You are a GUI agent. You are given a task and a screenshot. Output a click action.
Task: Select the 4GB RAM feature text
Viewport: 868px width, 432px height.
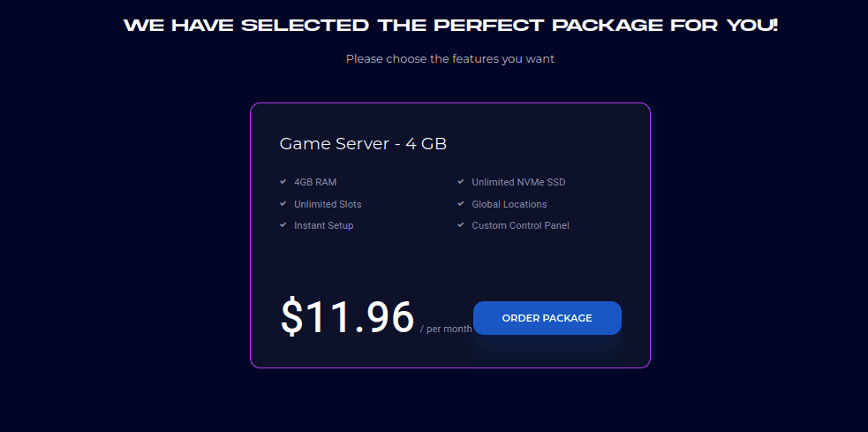(x=315, y=182)
